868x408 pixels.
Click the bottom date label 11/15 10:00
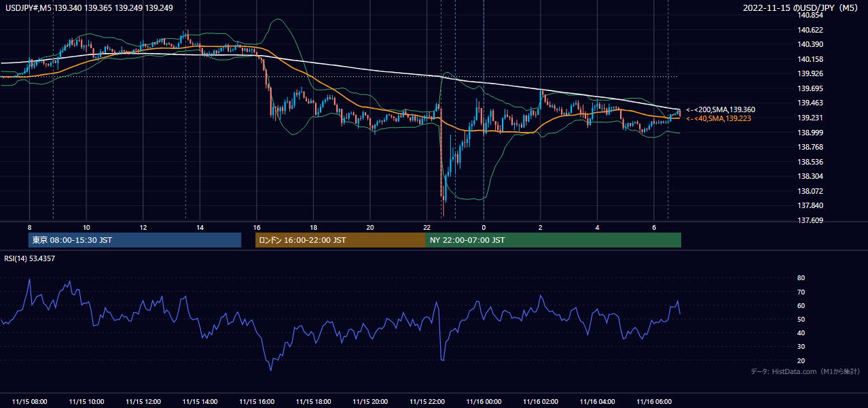click(86, 402)
